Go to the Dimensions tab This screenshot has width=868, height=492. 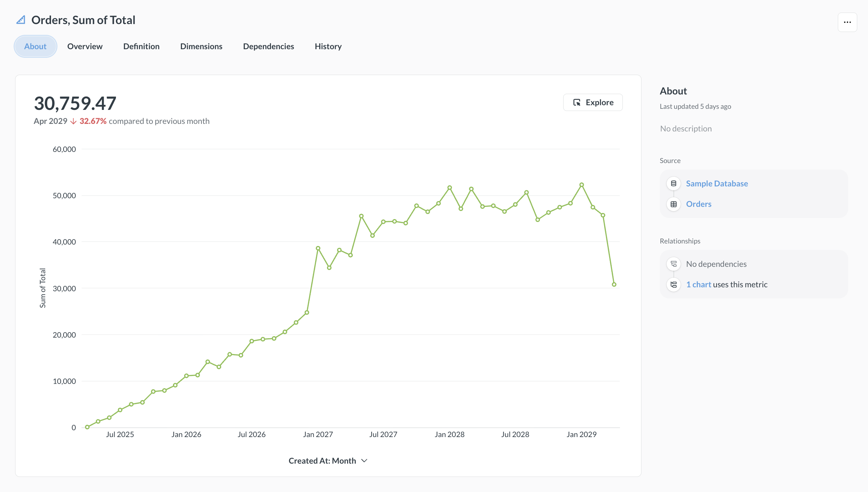click(x=201, y=46)
